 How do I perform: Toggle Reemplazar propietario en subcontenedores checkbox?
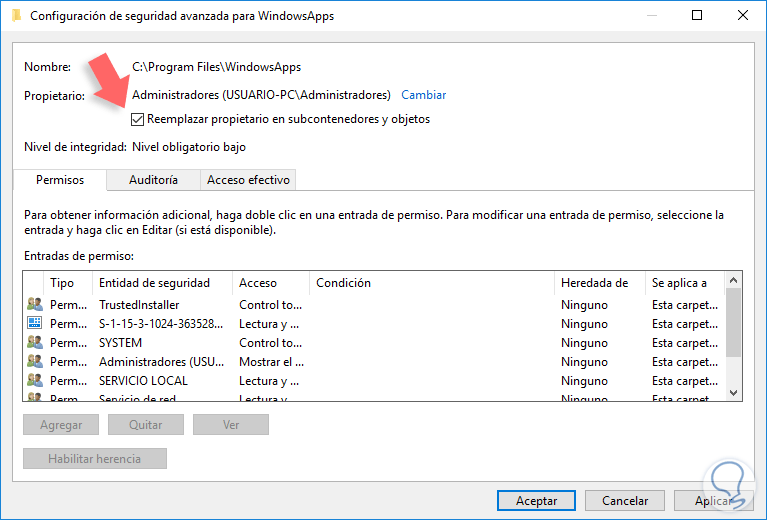tap(137, 119)
